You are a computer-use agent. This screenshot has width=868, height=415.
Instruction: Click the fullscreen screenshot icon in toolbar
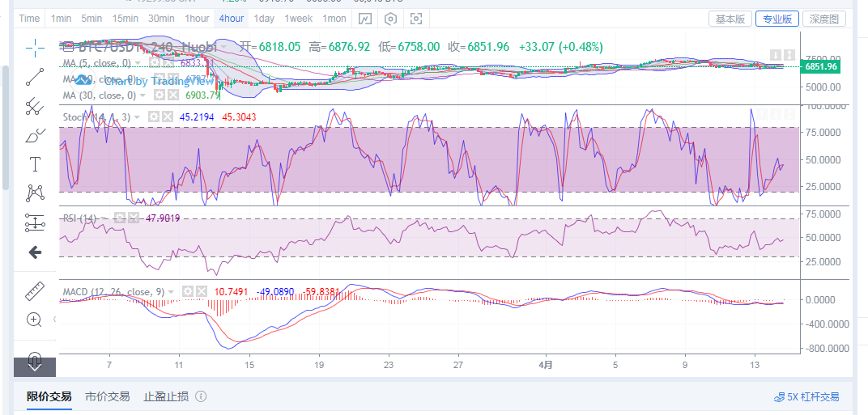point(416,19)
